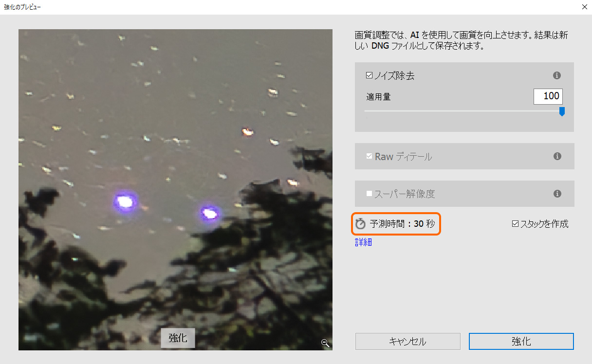592x364 pixels.
Task: Open the 詳細 link
Action: coord(364,242)
